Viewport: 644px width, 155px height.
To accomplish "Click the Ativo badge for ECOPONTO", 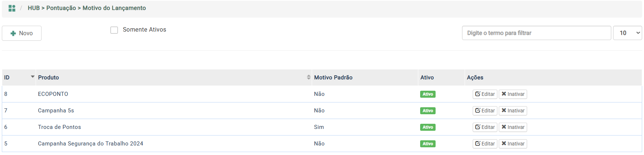I will pyautogui.click(x=427, y=94).
